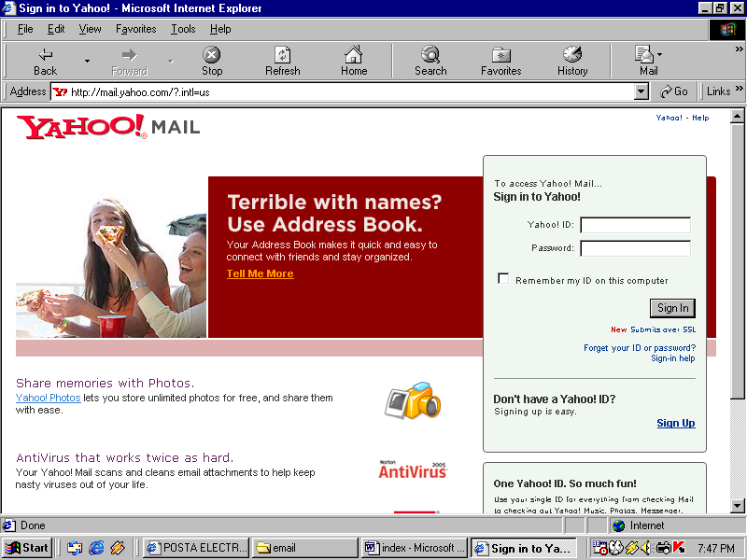Open the Forward history dropdown arrow
This screenshot has width=747, height=560.
pyautogui.click(x=170, y=61)
